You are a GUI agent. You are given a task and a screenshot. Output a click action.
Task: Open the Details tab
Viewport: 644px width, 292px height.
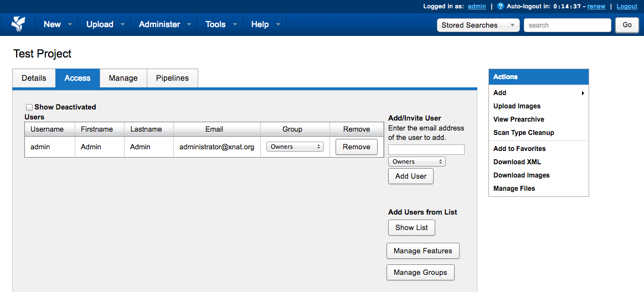(34, 78)
